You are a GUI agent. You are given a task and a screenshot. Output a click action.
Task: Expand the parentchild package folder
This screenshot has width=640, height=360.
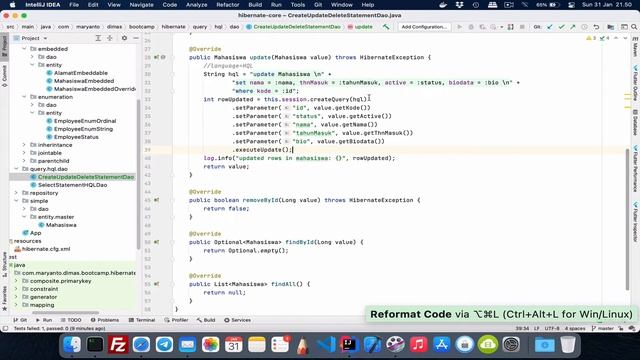pyautogui.click(x=24, y=161)
